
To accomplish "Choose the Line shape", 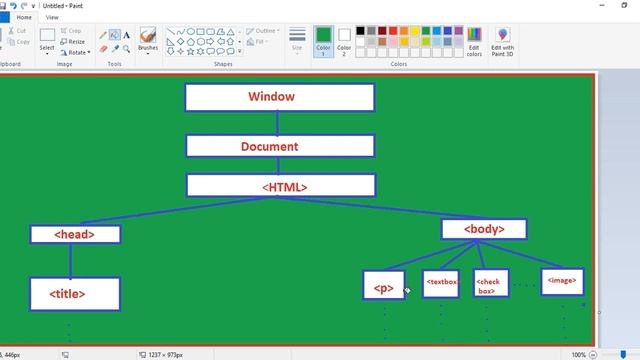I will point(171,31).
